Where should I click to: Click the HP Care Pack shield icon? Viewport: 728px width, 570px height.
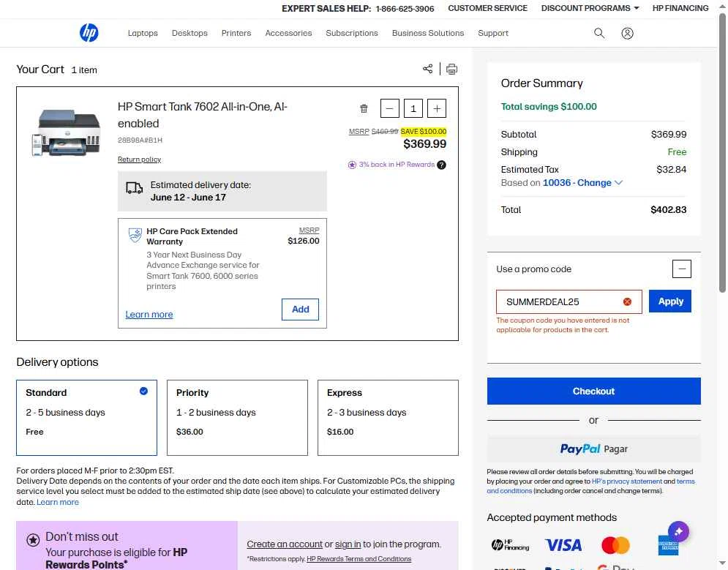[x=135, y=236]
